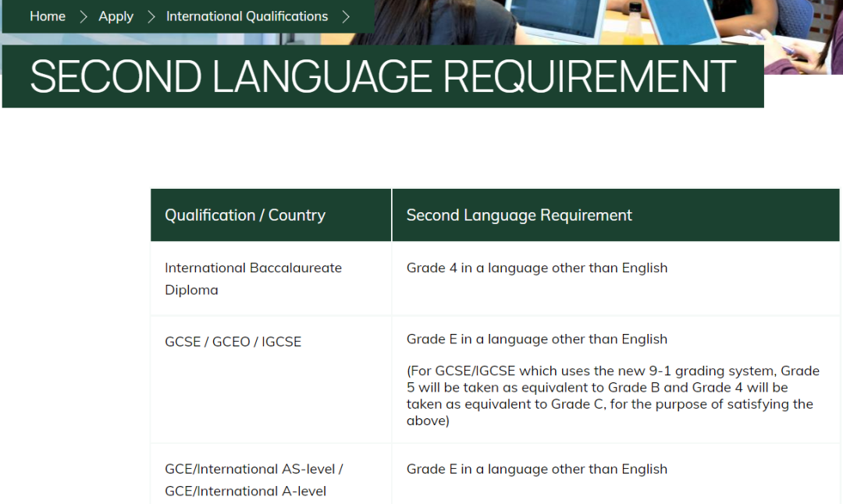Click Grade 4 language requirement text

tap(537, 268)
